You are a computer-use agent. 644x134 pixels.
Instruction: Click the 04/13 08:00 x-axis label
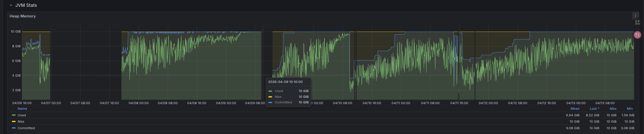(x=605, y=103)
